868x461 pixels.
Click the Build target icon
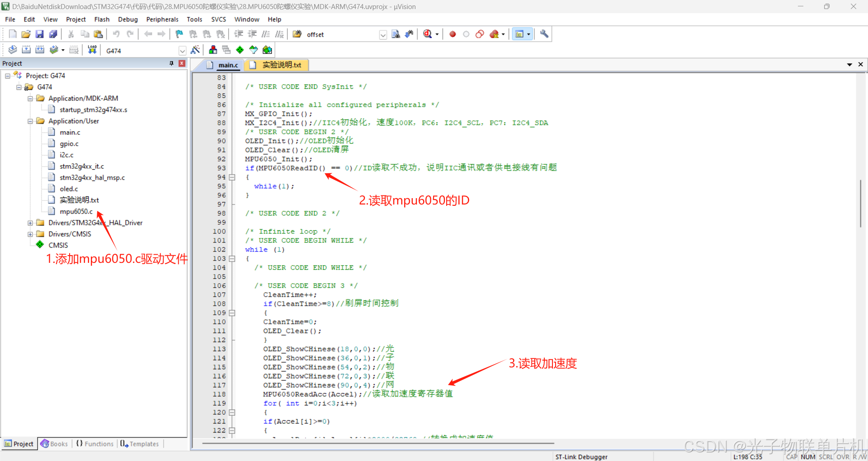click(26, 50)
